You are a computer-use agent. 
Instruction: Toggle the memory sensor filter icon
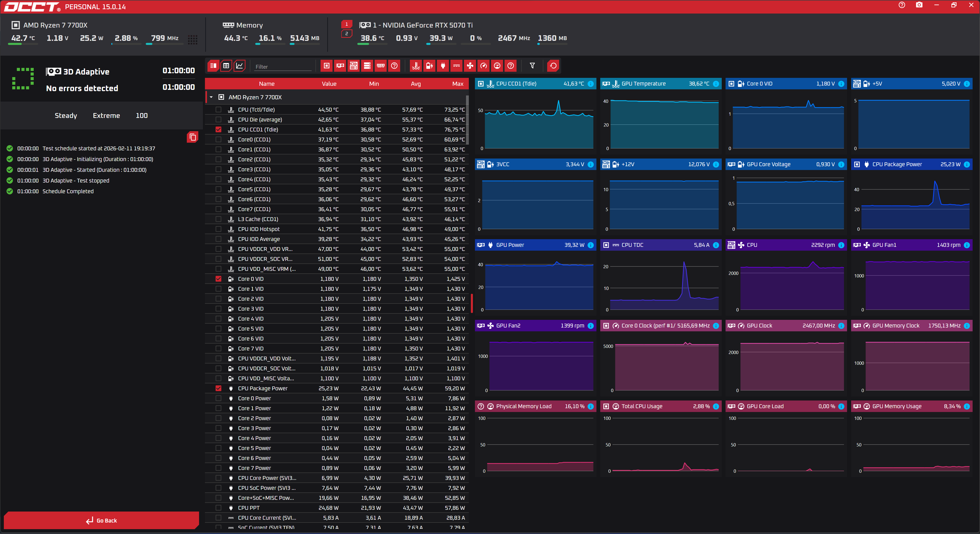(381, 66)
